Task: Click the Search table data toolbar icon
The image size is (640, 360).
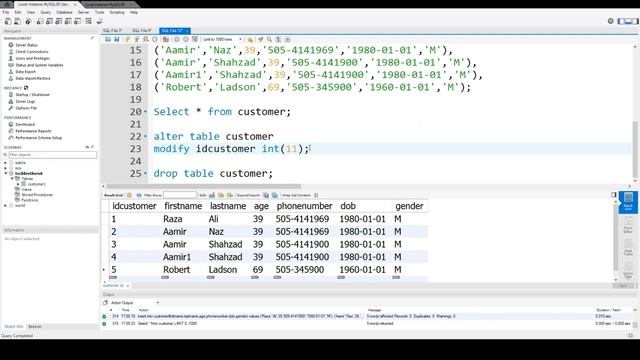Action: click(x=89, y=21)
